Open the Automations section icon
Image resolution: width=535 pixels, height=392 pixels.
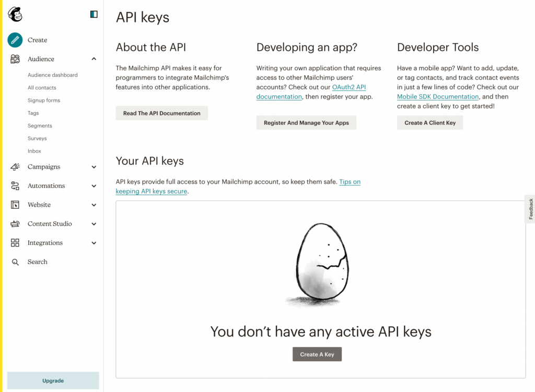(x=14, y=186)
